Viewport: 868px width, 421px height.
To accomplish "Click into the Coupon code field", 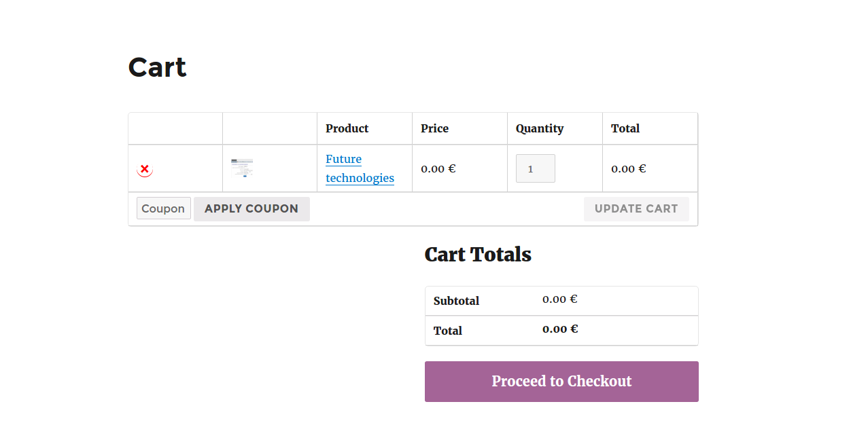I will pyautogui.click(x=163, y=208).
